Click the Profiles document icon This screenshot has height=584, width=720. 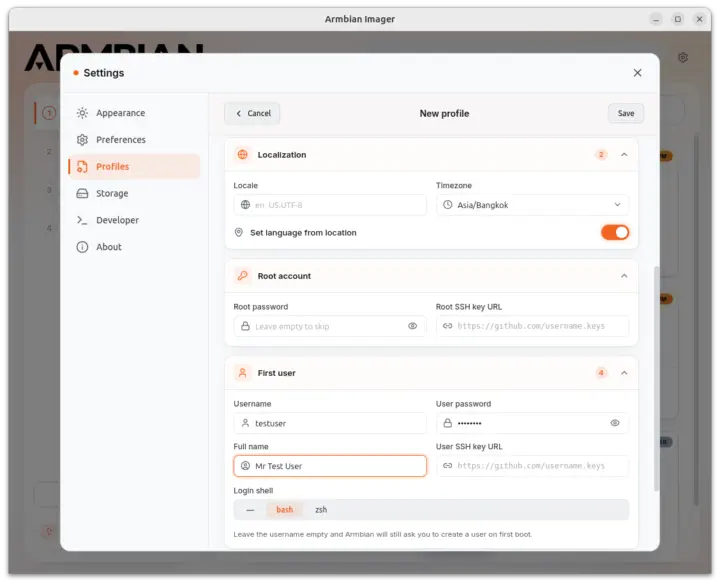[x=82, y=167]
